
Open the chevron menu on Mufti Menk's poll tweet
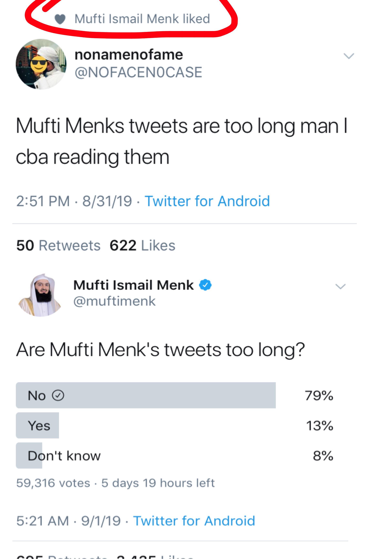click(340, 286)
